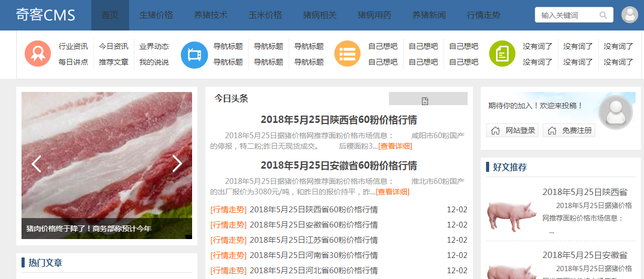
Task: Click the 热门文章 section heading
Action: tap(45, 263)
